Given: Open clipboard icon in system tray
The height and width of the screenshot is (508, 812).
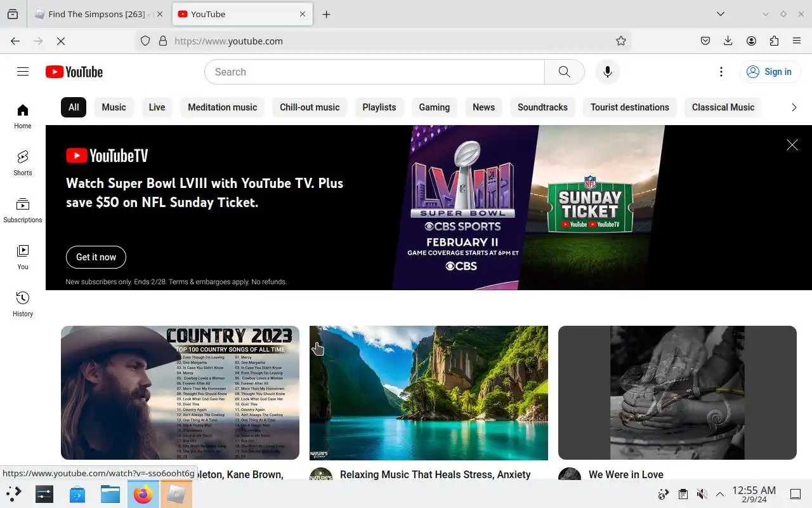Looking at the screenshot, I should click(683, 494).
